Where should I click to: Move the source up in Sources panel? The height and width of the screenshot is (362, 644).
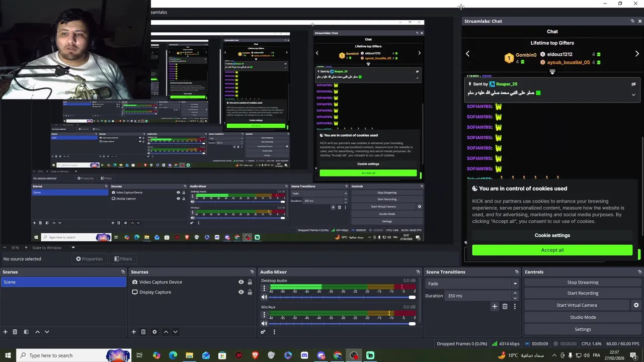coord(166,332)
